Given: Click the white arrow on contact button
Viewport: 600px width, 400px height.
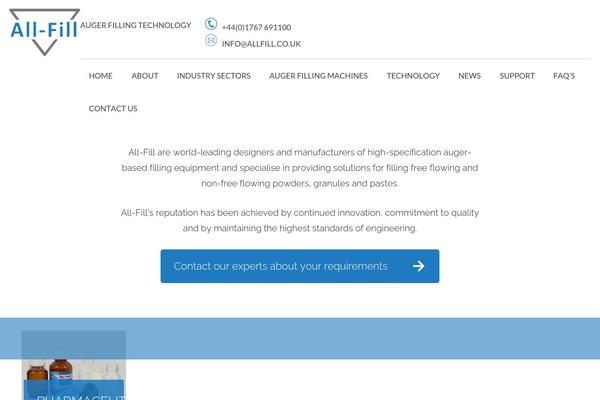Looking at the screenshot, I should [419, 266].
